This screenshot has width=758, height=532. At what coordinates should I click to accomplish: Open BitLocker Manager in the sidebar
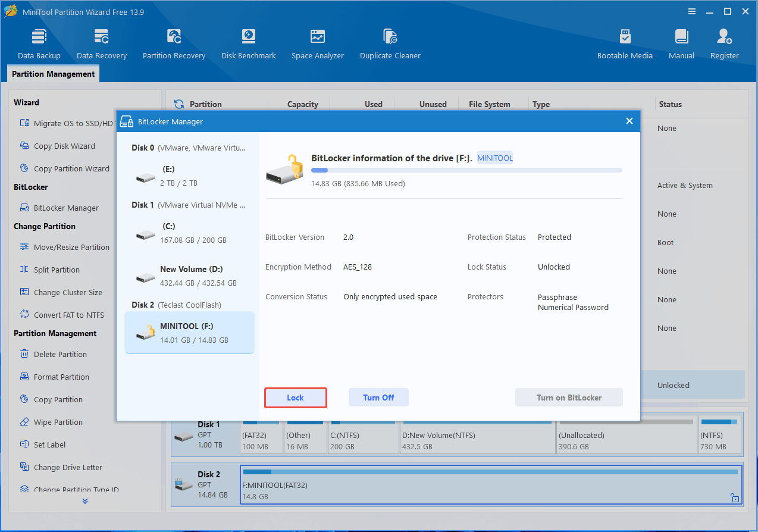coord(59,208)
